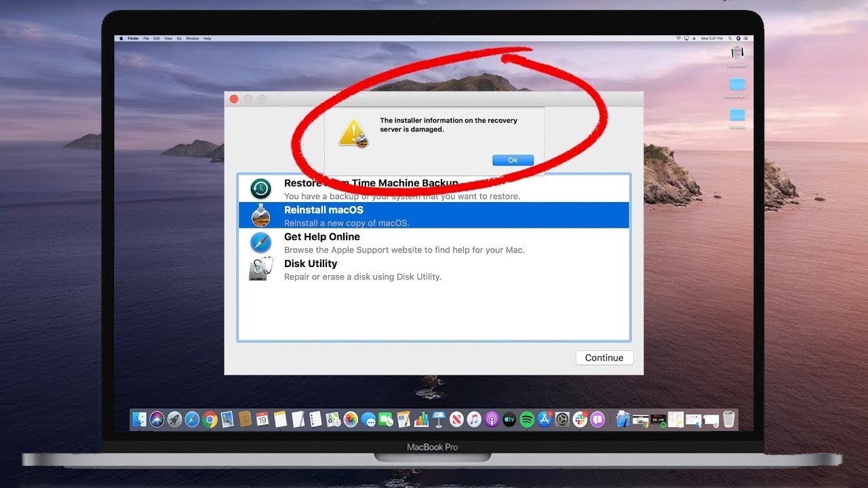Click 'Browse the Apple Support website' description
Image resolution: width=868 pixels, height=488 pixels.
404,250
